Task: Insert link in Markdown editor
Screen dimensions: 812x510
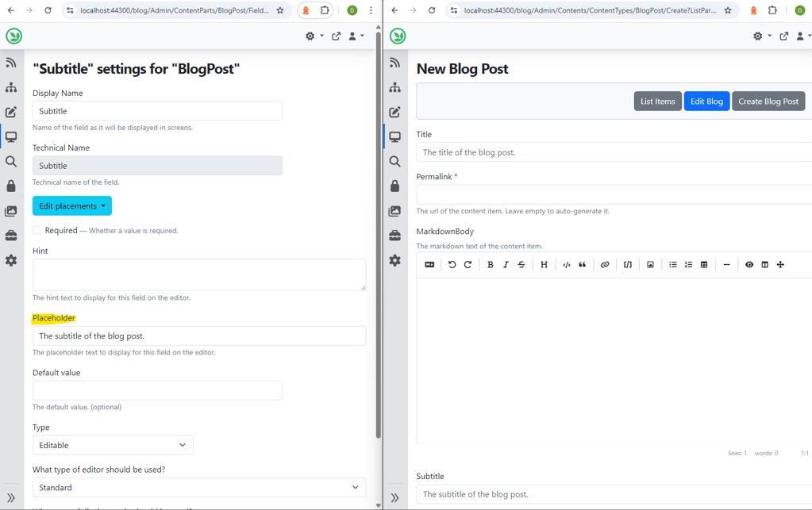Action: click(x=605, y=265)
